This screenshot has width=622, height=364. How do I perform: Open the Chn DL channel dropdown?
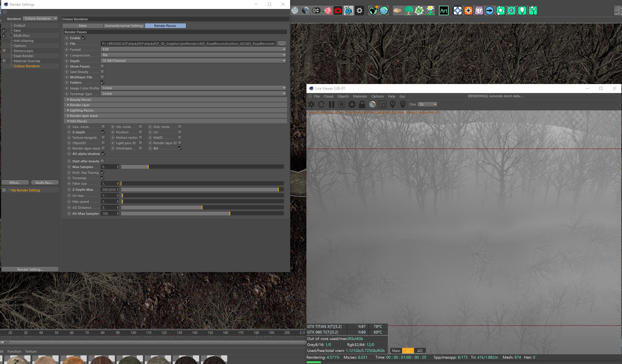tap(427, 104)
